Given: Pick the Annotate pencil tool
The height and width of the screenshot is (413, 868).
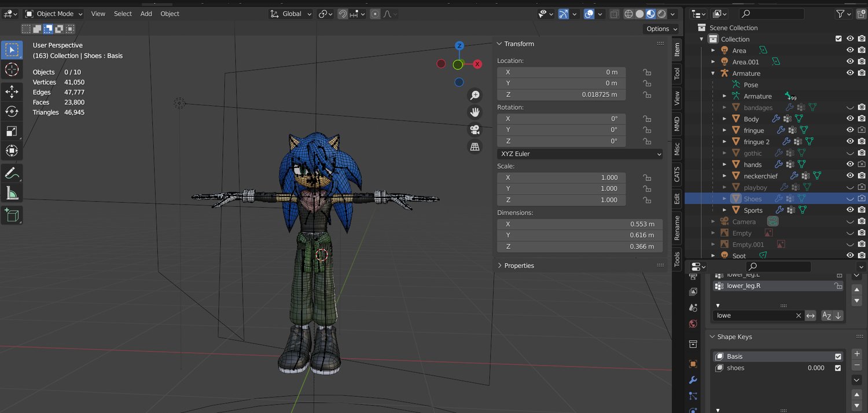Looking at the screenshot, I should [x=12, y=173].
